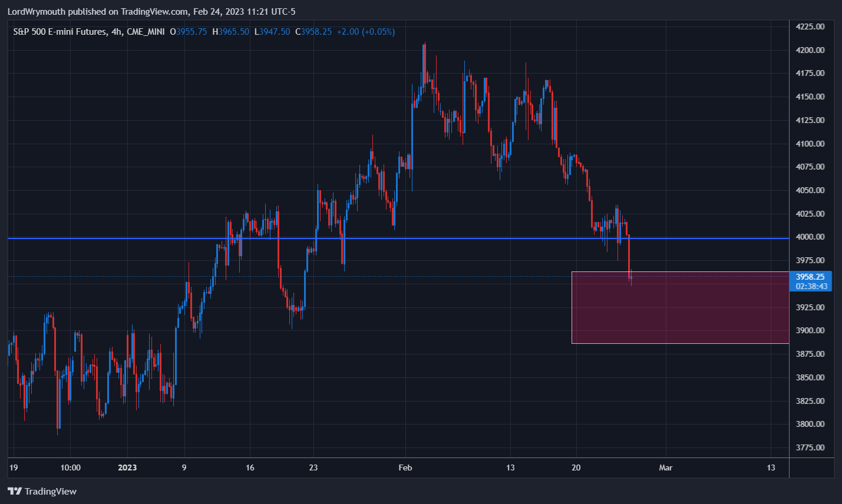This screenshot has width=842, height=504.
Task: Select the pink shaded rectangle zone
Action: tap(681, 307)
